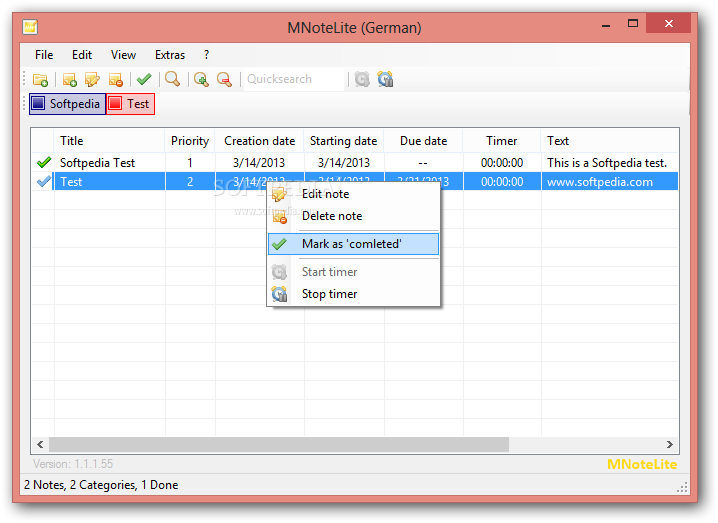Click the yellow MNoteLite logo text
718x523 pixels.
642,464
